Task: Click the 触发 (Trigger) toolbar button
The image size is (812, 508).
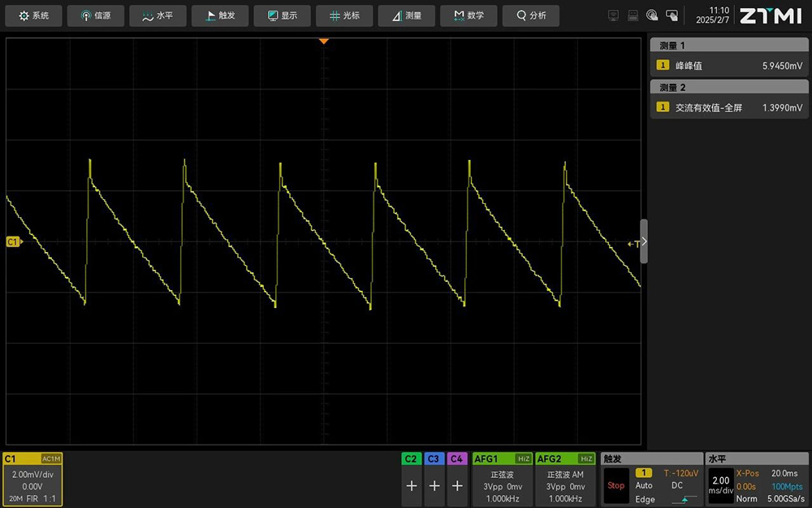Action: coord(219,15)
